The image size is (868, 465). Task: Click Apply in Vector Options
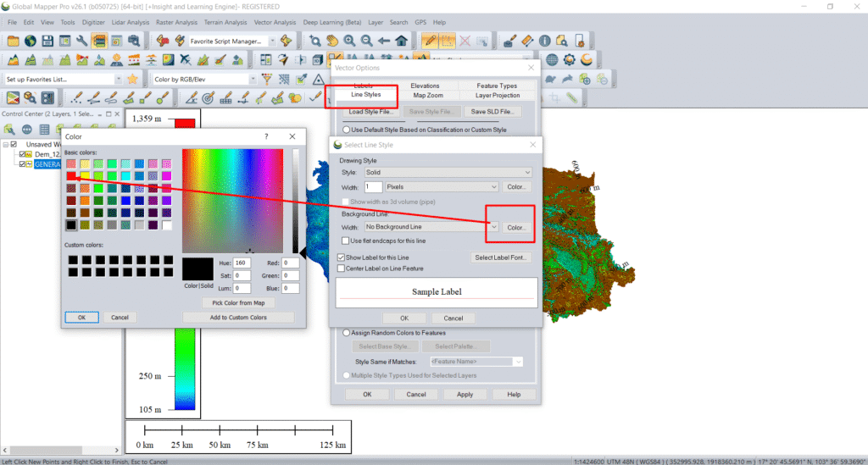(465, 394)
